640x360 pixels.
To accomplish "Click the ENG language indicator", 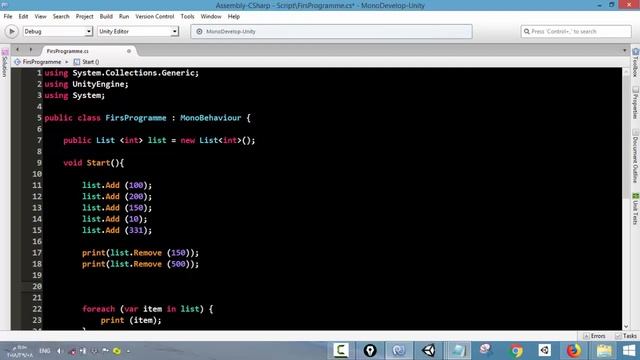I will pyautogui.click(x=44, y=351).
